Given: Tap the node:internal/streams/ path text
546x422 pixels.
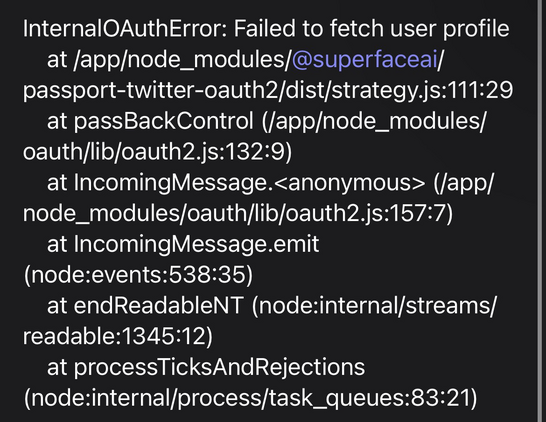Looking at the screenshot, I should (x=377, y=306).
